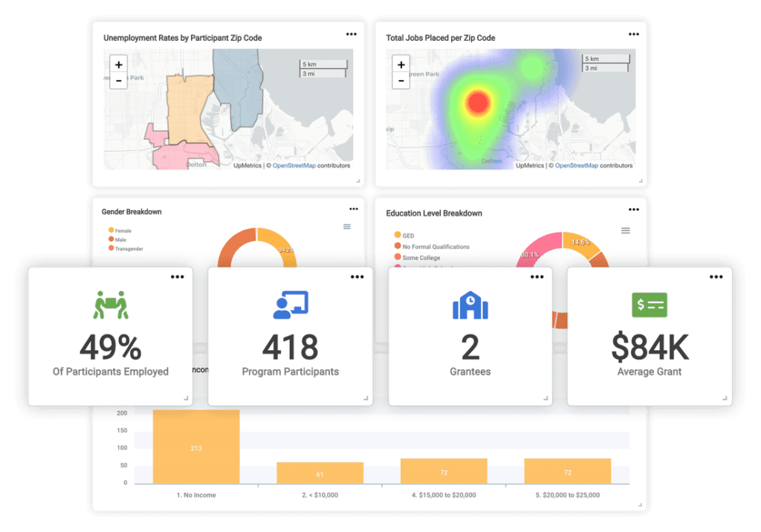Zoom out on the Total Jobs Placed map
Viewport: 761px width, 532px height.
click(x=401, y=81)
